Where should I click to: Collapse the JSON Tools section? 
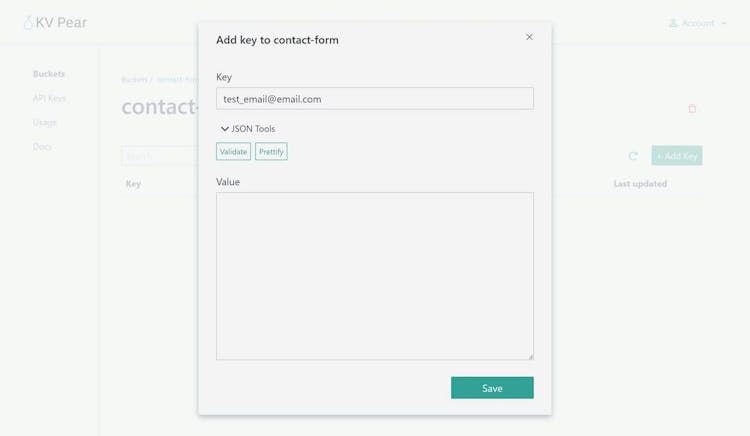point(225,129)
